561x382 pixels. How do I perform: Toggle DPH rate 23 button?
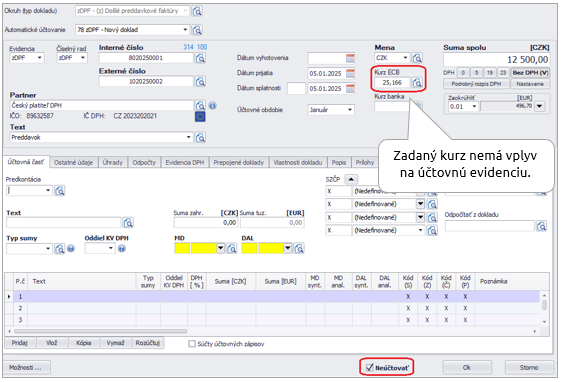(503, 73)
